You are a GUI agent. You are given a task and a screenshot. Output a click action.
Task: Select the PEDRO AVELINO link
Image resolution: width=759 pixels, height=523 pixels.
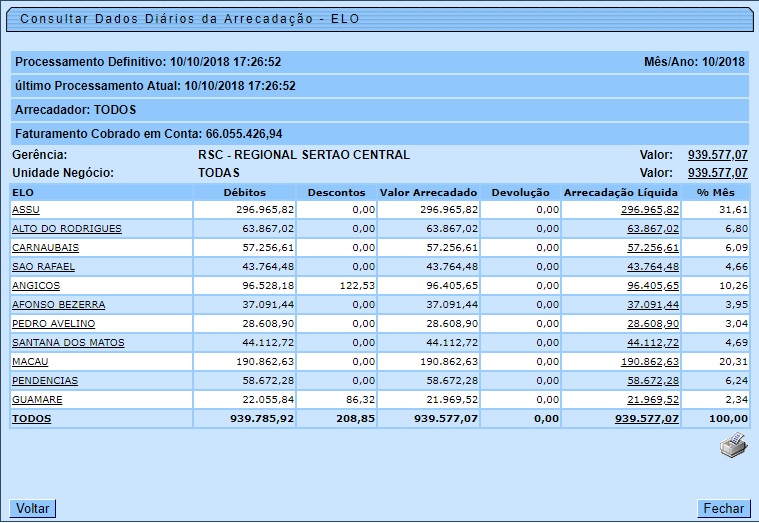(x=53, y=324)
